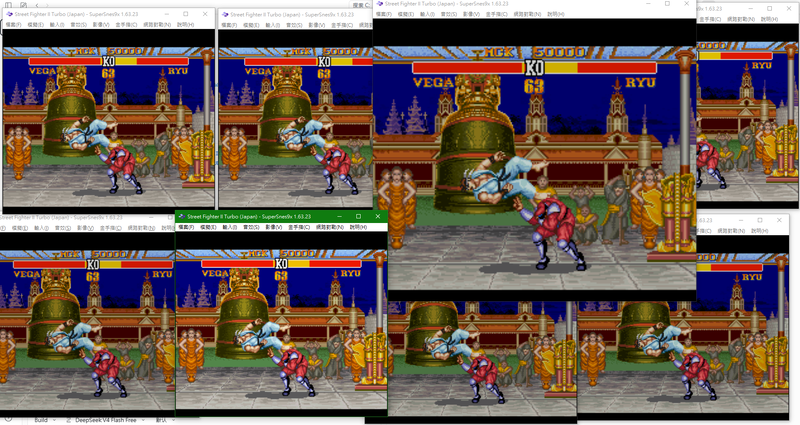Image resolution: width=800 pixels, height=425 pixels.
Task: Open 金手指(C) menu in the top-left emulator window
Action: point(126,24)
